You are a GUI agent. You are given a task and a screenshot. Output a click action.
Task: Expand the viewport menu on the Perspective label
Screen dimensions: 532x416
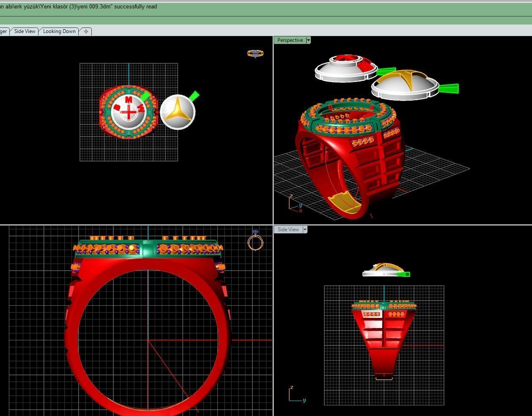[308, 40]
